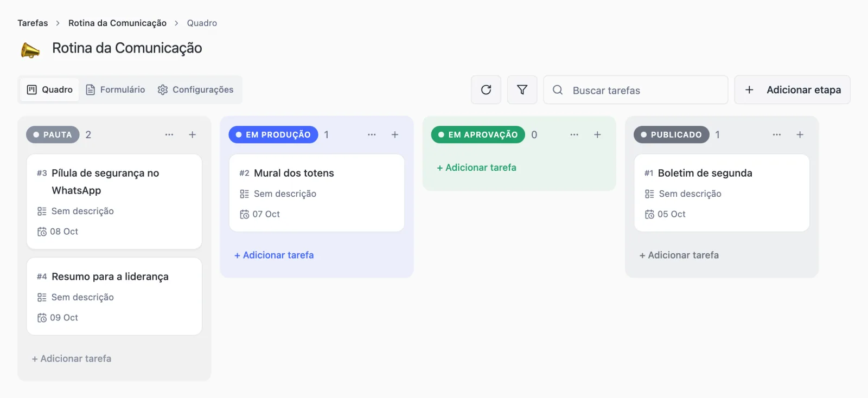Click the blue EM PRODUÇÃO stage badge
Screen dimensions: 868x398
click(x=273, y=134)
